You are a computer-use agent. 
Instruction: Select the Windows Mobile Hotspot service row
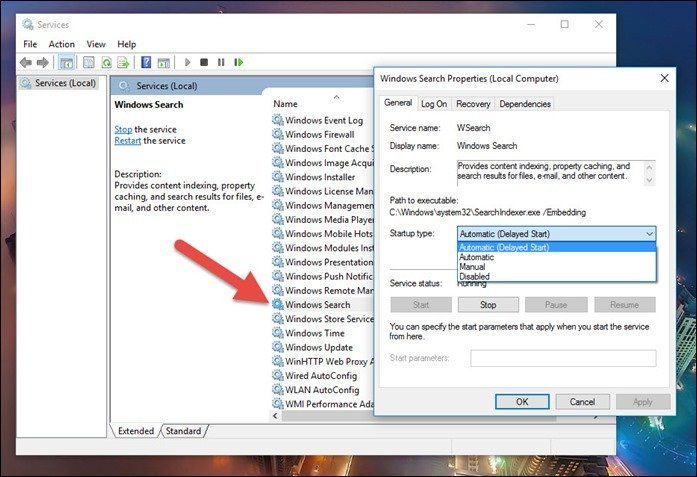(323, 233)
